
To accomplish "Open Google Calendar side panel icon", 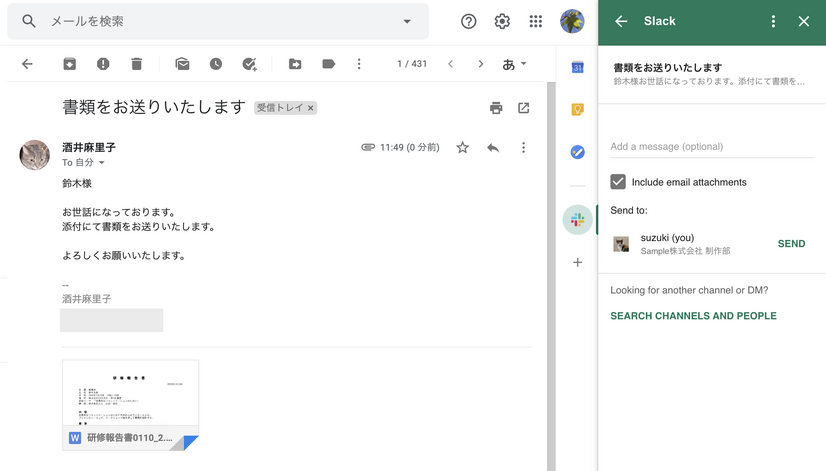I will click(x=577, y=67).
